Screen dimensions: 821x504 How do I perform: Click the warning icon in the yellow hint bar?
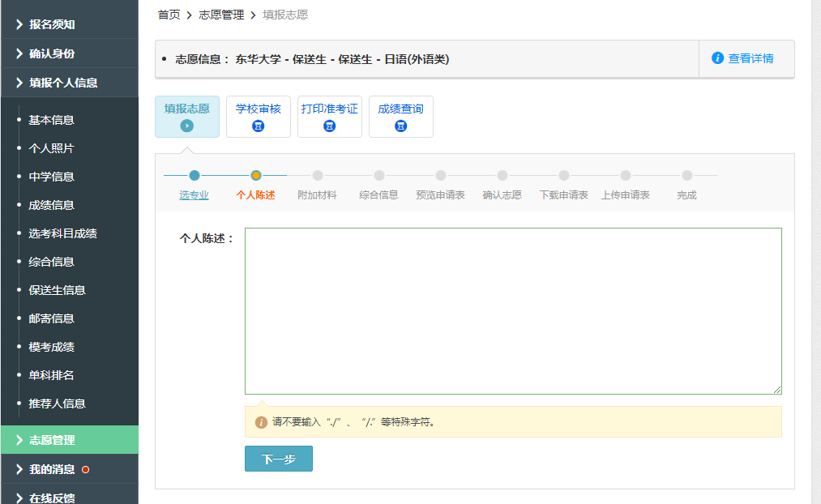coord(261,422)
